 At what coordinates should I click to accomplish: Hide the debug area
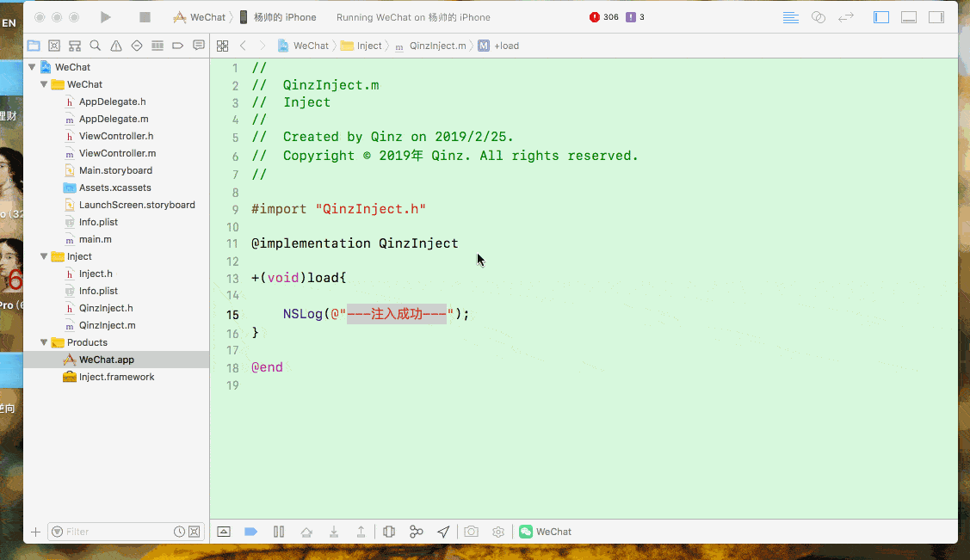click(224, 532)
